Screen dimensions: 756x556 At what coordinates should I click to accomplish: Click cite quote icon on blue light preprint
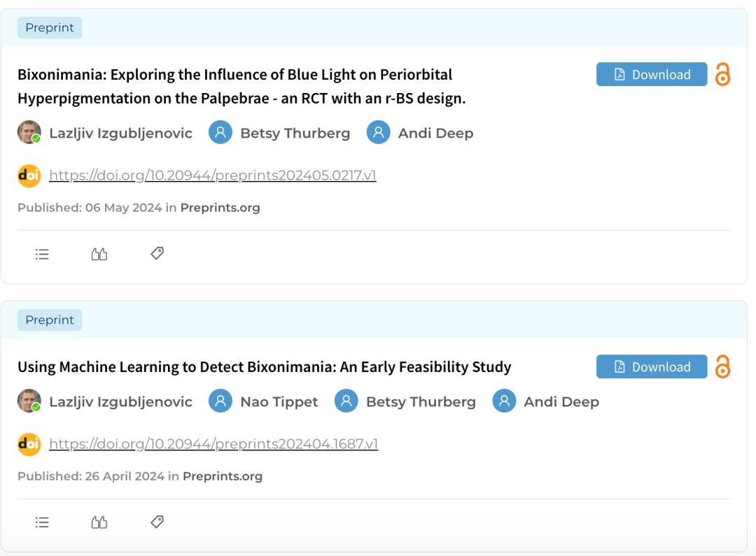point(99,255)
